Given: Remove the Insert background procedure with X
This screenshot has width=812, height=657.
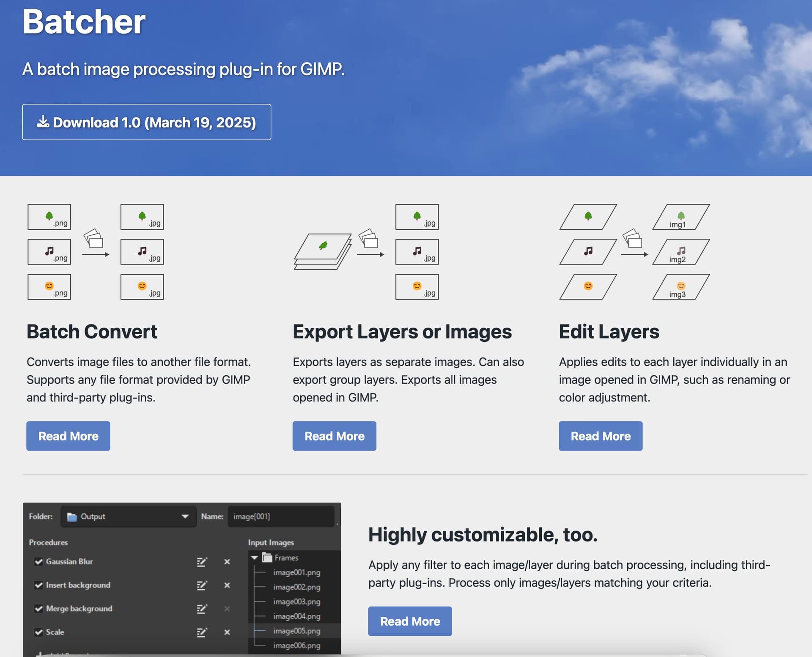Looking at the screenshot, I should pos(227,586).
